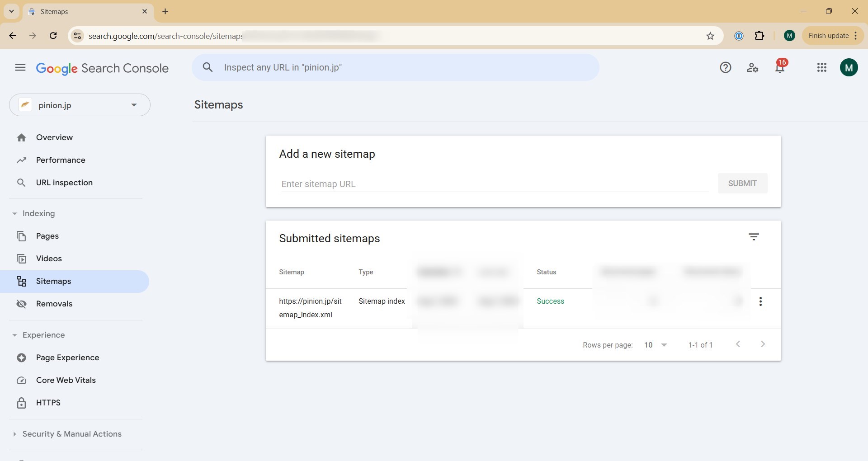868x461 pixels.
Task: Open Performance report in sidebar
Action: pos(61,160)
